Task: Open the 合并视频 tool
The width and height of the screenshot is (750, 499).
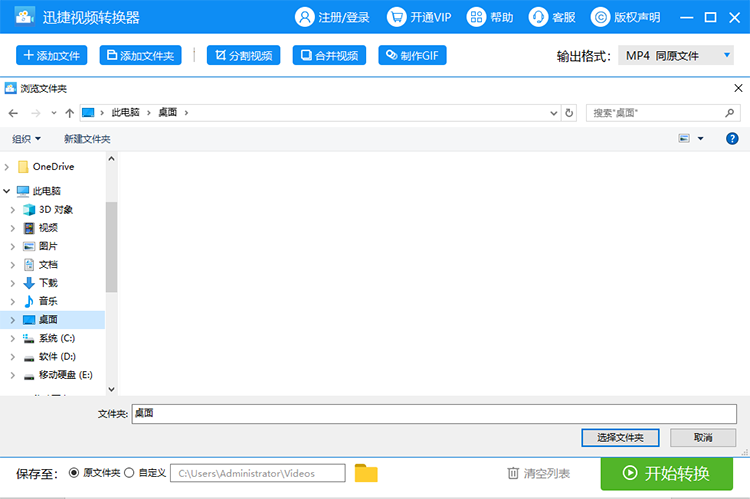Action: (329, 55)
